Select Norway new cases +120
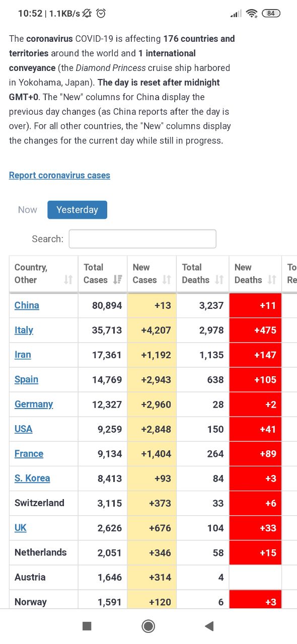This screenshot has height=644, width=297. click(x=160, y=602)
